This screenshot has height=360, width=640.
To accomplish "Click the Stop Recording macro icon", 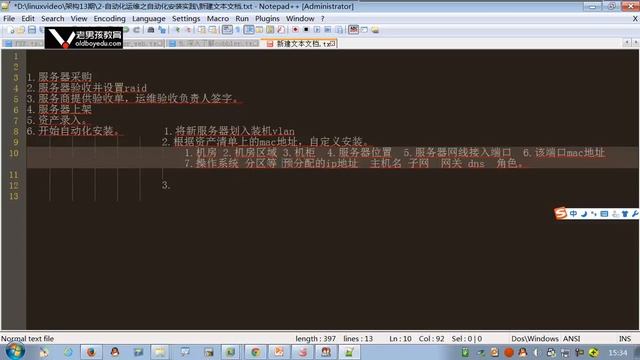I will [x=306, y=30].
